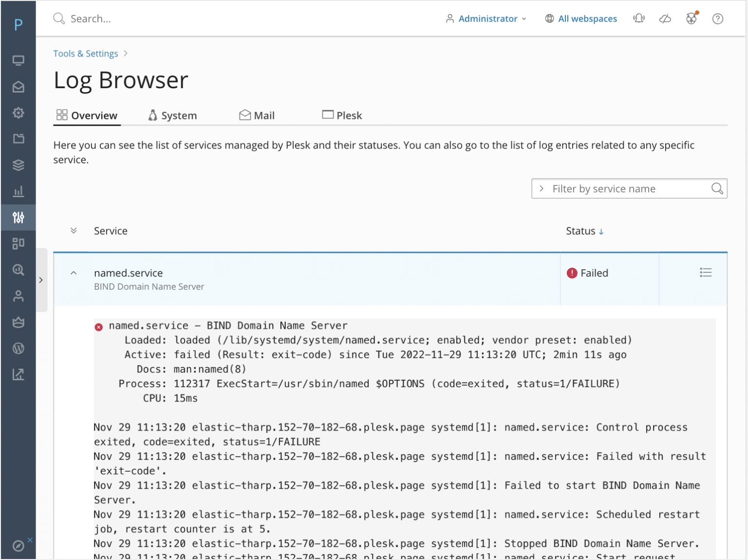
Task: Expand the hidden sidebar panel arrow
Action: click(x=41, y=280)
